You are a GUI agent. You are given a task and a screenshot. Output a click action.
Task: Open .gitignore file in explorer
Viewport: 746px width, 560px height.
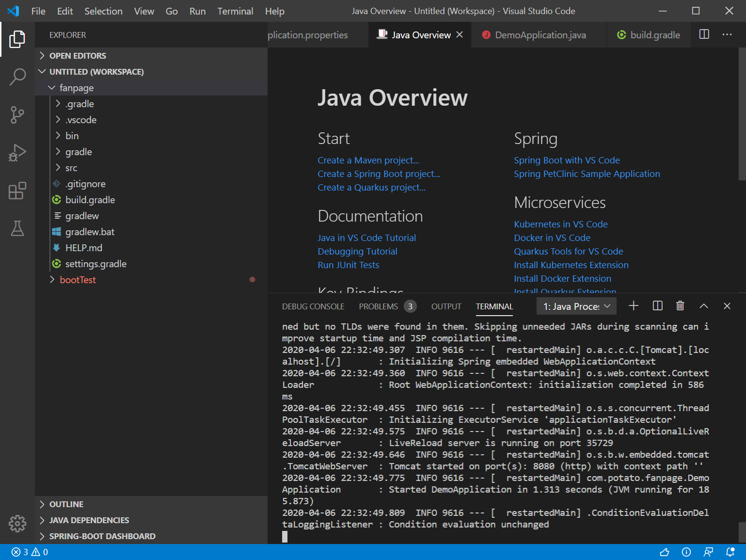coord(151,184)
